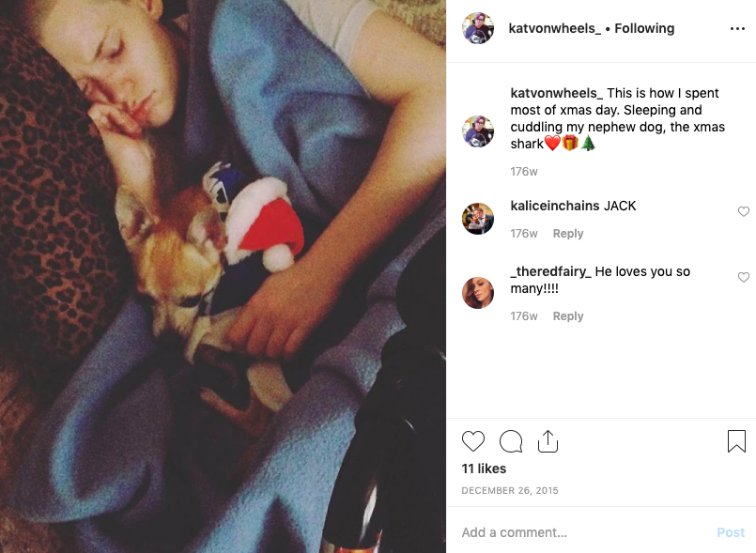Click katvonwheels_ username in the header
The height and width of the screenshot is (553, 756).
coord(554,28)
